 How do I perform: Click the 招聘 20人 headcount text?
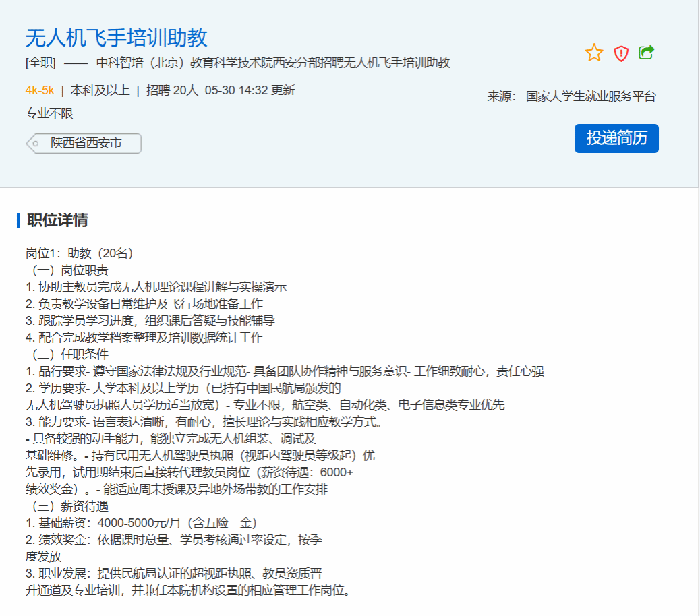point(172,90)
